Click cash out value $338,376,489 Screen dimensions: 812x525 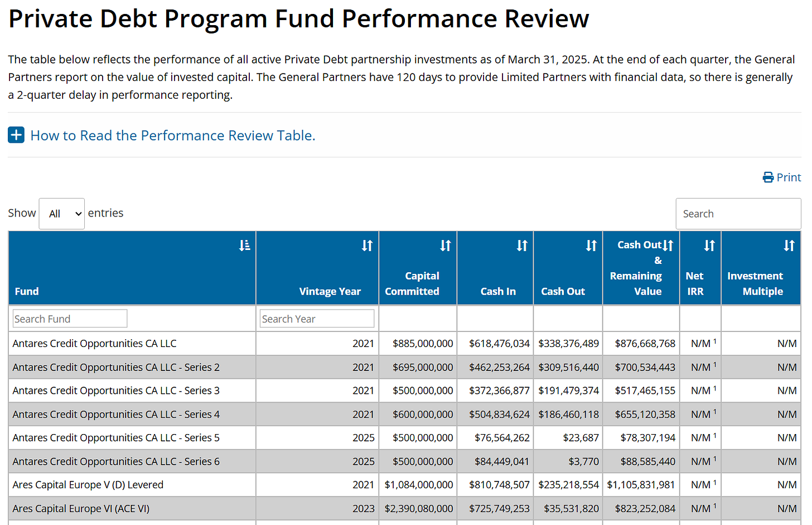pos(568,344)
